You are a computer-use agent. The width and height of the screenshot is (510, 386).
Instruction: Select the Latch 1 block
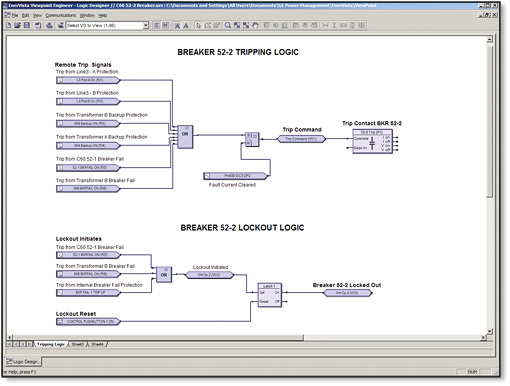[269, 295]
